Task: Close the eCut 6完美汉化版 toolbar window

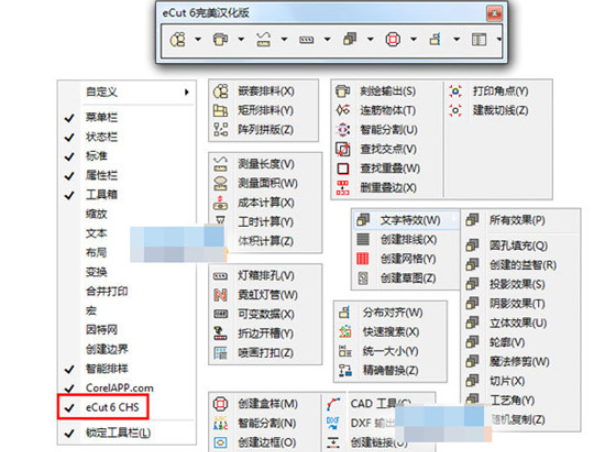Action: 494,14
